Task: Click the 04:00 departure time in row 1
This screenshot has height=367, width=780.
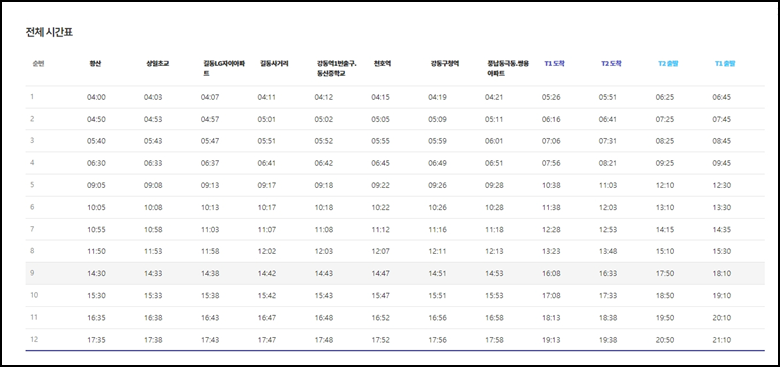Action: (x=96, y=97)
